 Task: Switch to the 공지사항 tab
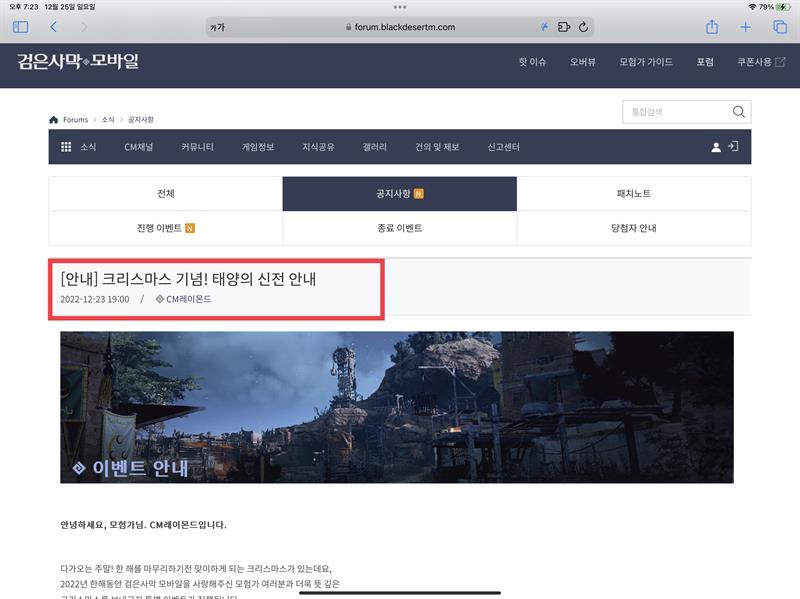tap(399, 193)
